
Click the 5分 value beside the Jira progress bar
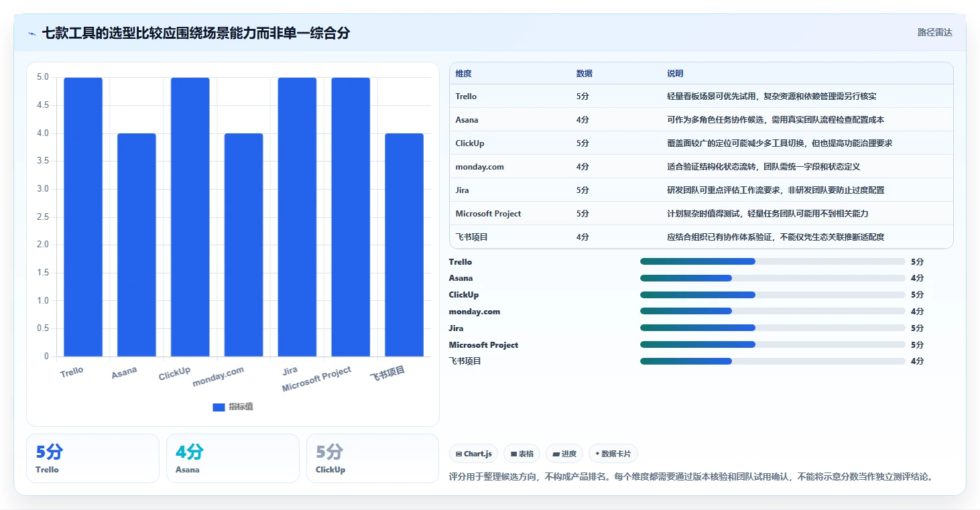click(917, 328)
